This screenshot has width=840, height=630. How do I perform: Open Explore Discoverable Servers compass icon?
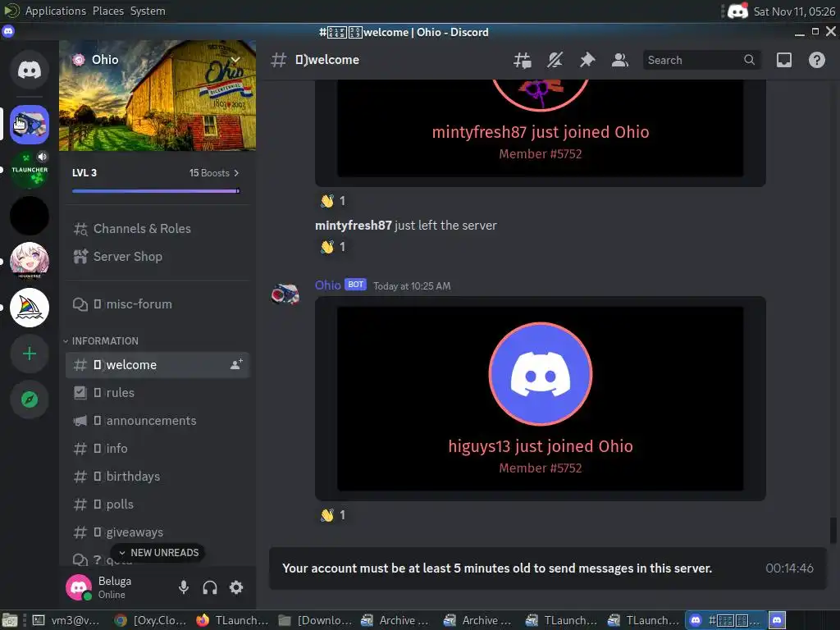tap(30, 399)
